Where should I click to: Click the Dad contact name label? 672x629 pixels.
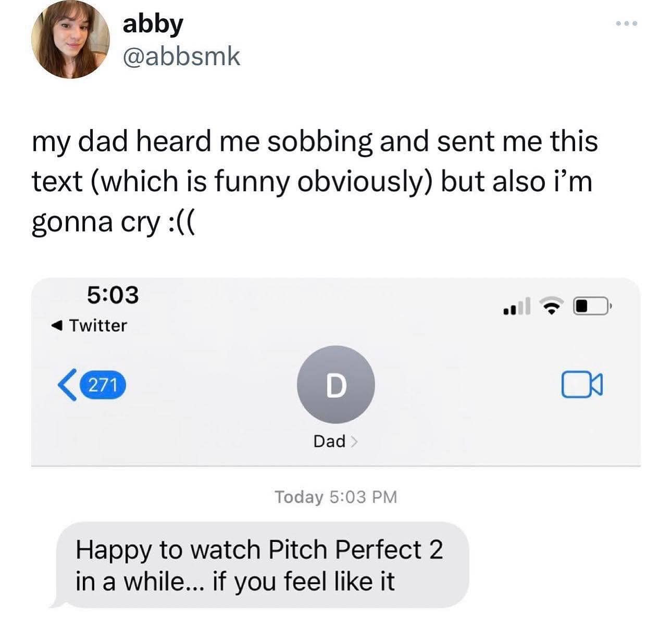[329, 442]
